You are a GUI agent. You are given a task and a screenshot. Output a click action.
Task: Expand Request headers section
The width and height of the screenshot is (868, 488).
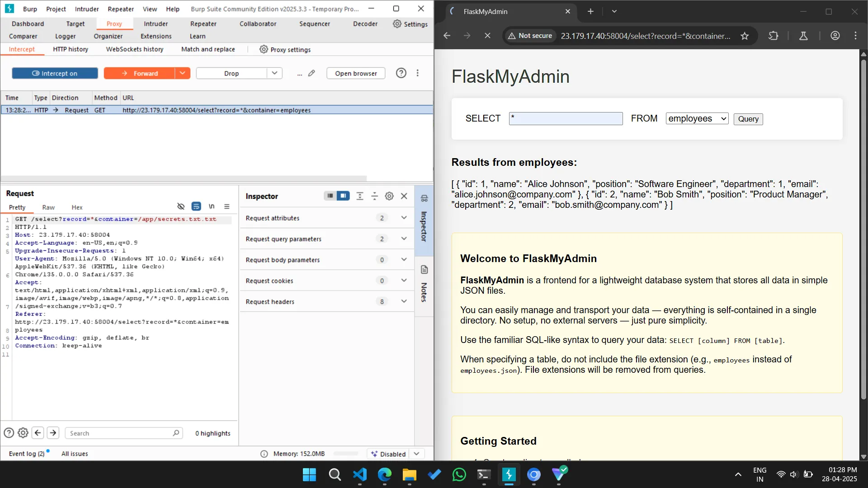327,301
